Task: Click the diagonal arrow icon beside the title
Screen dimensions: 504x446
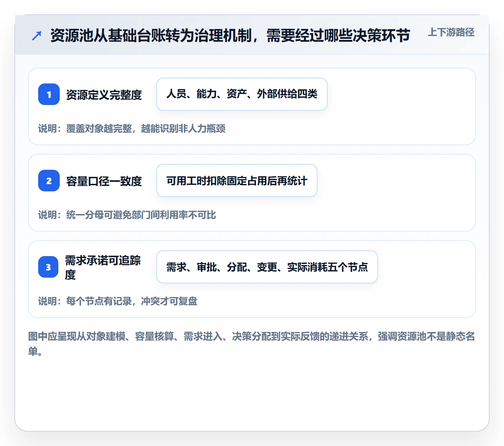Action: pyautogui.click(x=37, y=36)
